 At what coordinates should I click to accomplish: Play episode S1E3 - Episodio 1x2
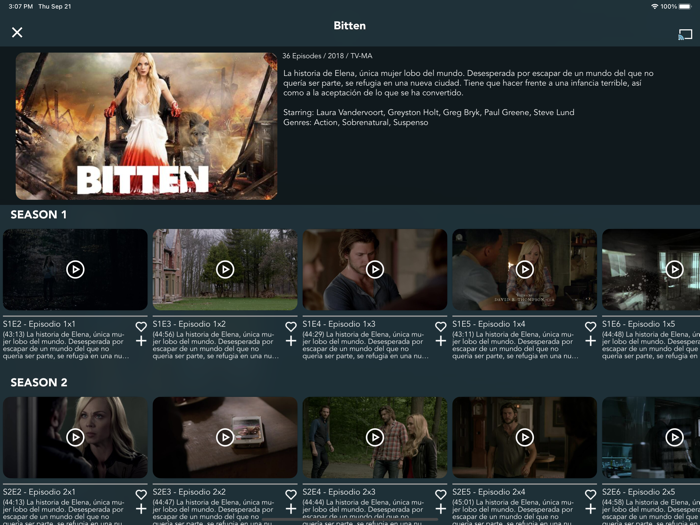coord(225,269)
